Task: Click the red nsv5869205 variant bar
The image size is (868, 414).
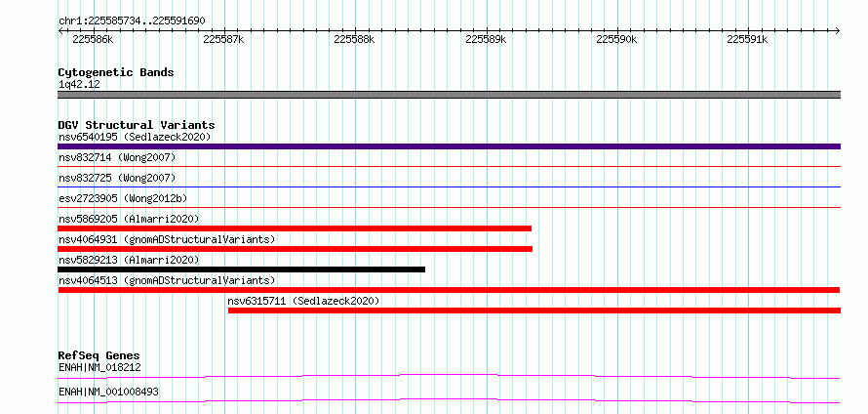Action: pos(295,228)
